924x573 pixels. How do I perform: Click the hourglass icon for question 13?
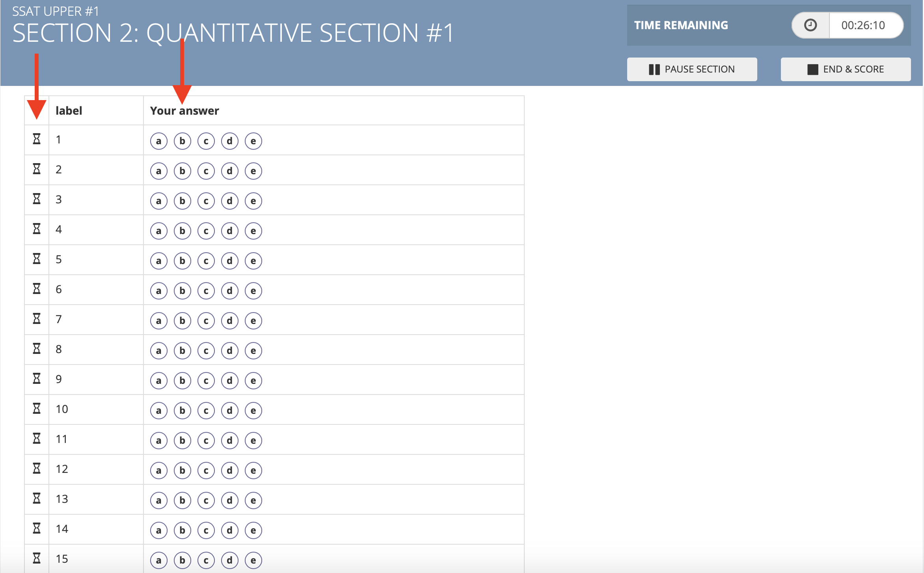point(37,499)
